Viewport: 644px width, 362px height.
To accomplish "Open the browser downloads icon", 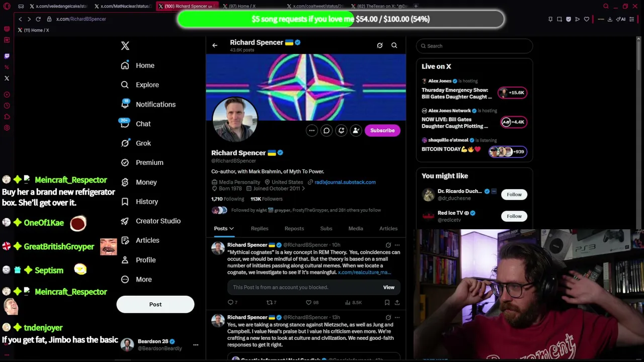I will point(610,19).
